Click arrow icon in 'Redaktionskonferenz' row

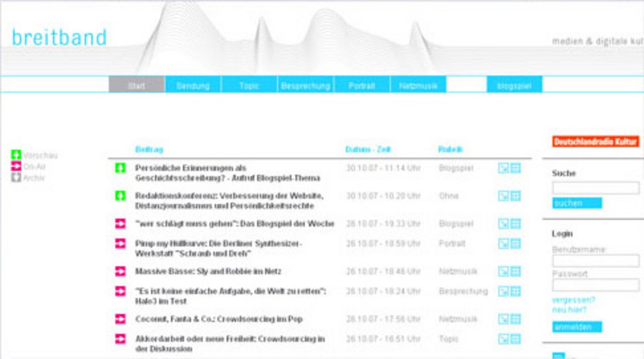coord(503,196)
